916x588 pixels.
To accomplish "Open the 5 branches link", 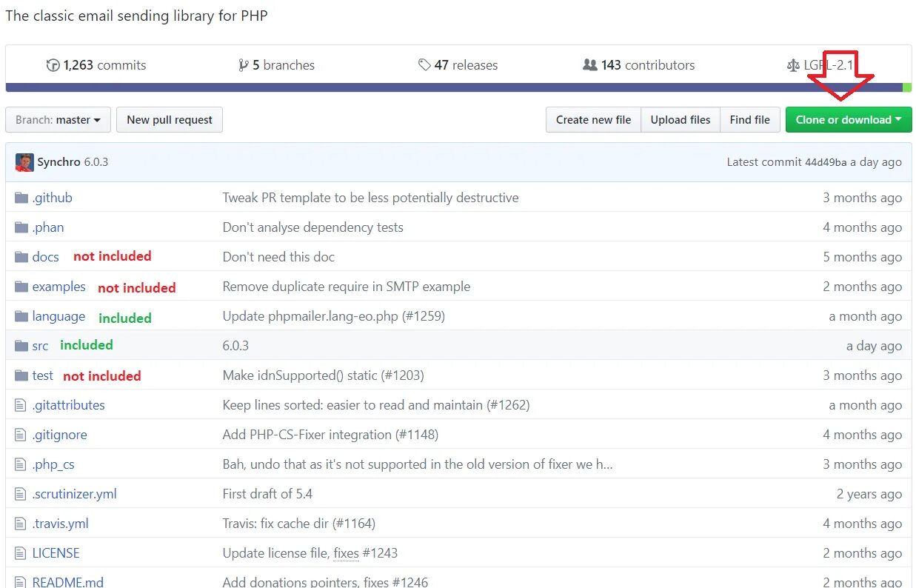I will click(276, 65).
